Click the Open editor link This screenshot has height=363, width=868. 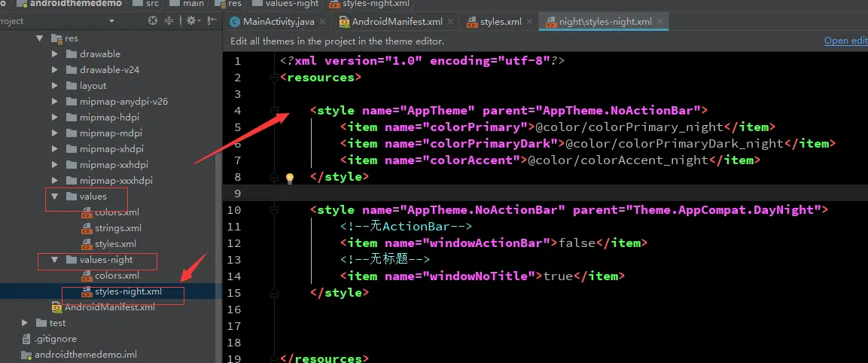point(846,41)
